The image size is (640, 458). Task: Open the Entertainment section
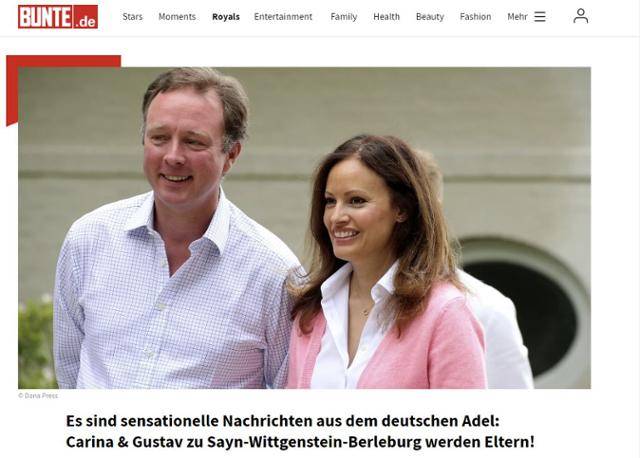click(283, 17)
